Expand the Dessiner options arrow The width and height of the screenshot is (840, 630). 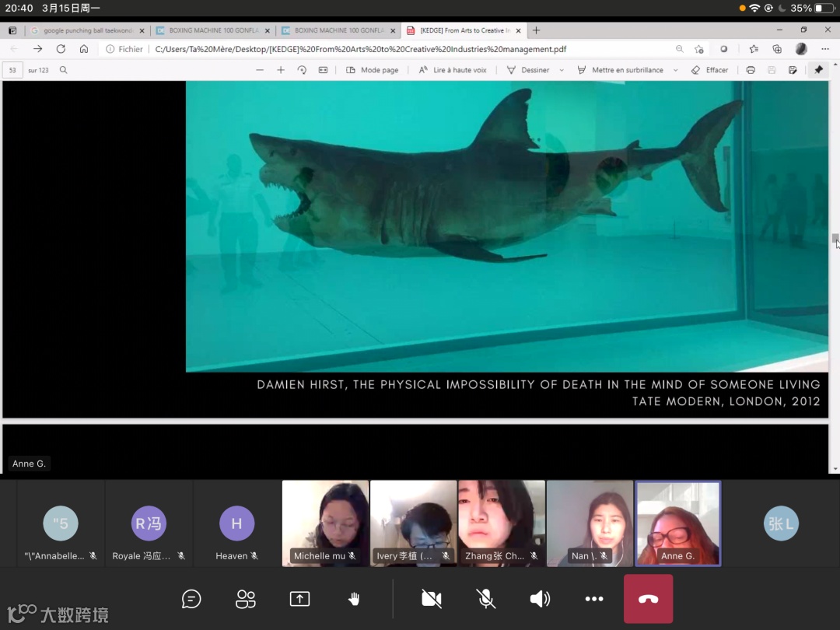pos(562,70)
